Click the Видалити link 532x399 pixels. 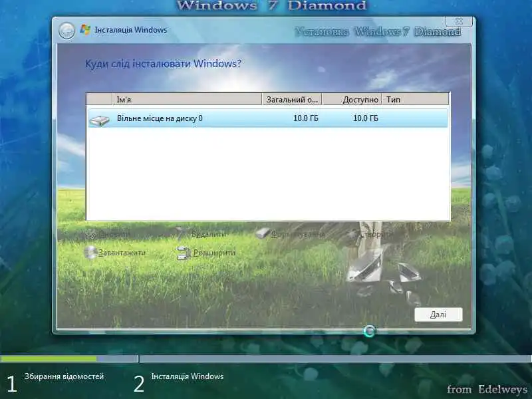208,234
